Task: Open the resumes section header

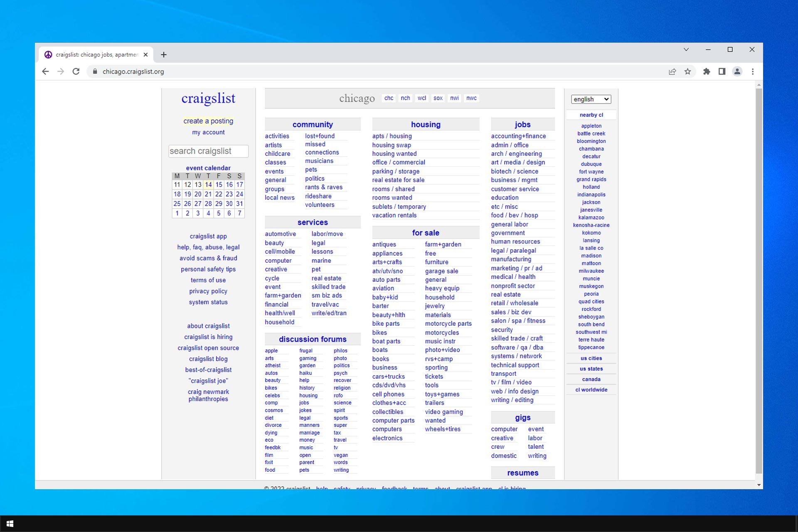Action: [x=522, y=473]
